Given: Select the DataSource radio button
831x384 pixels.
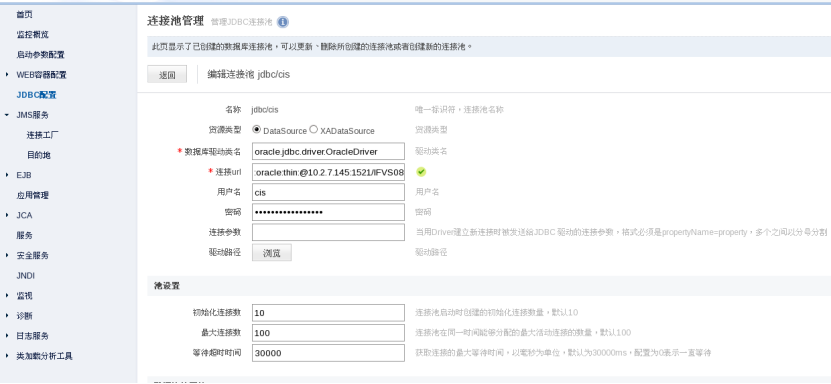Looking at the screenshot, I should click(x=257, y=129).
